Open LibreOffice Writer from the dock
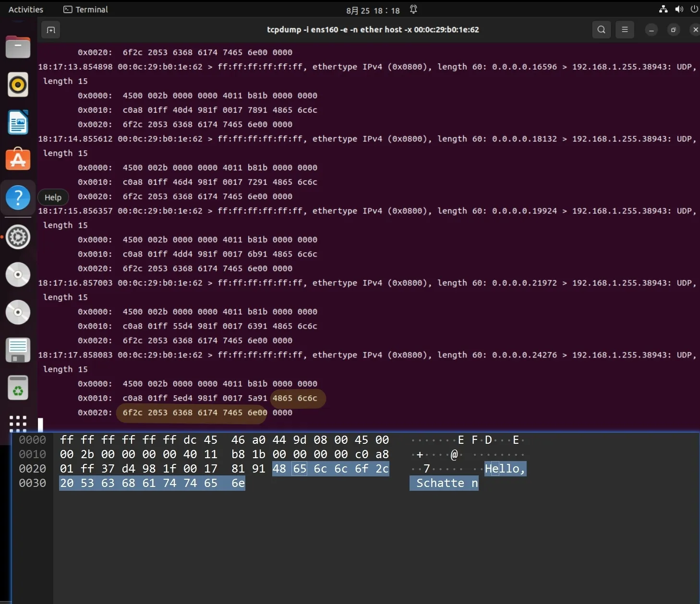Screen dimensions: 700x604 tap(18, 122)
